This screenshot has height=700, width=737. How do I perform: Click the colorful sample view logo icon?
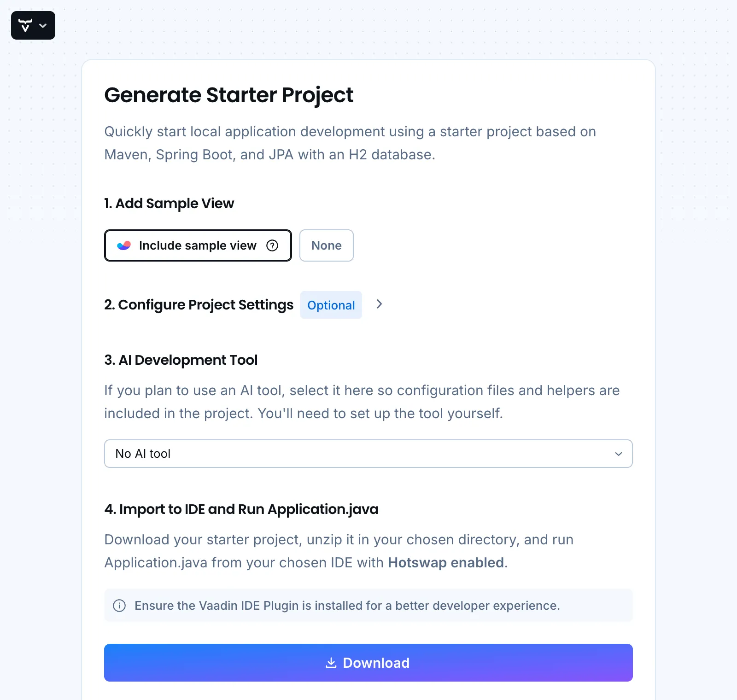click(x=124, y=245)
